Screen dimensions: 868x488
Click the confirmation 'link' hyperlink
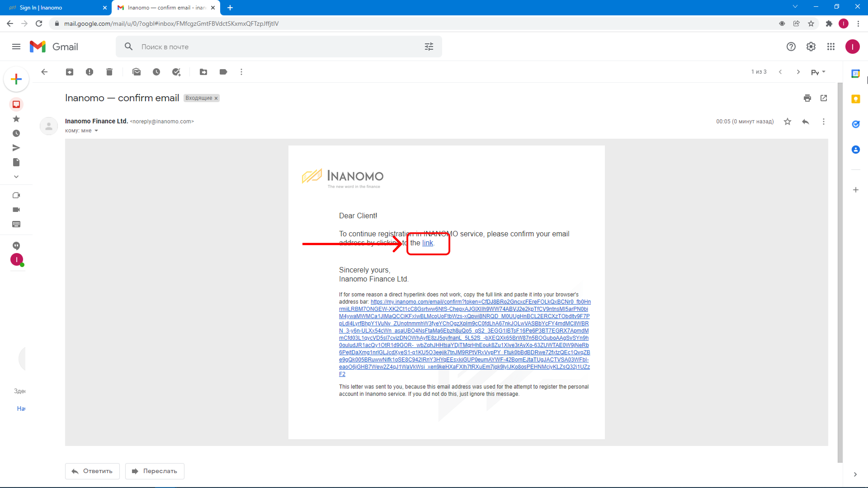[427, 243]
